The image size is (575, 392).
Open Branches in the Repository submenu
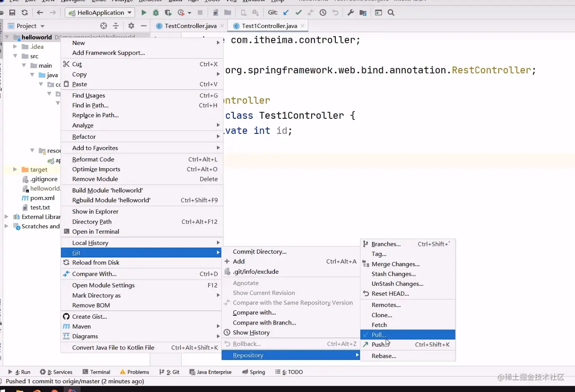(408, 244)
